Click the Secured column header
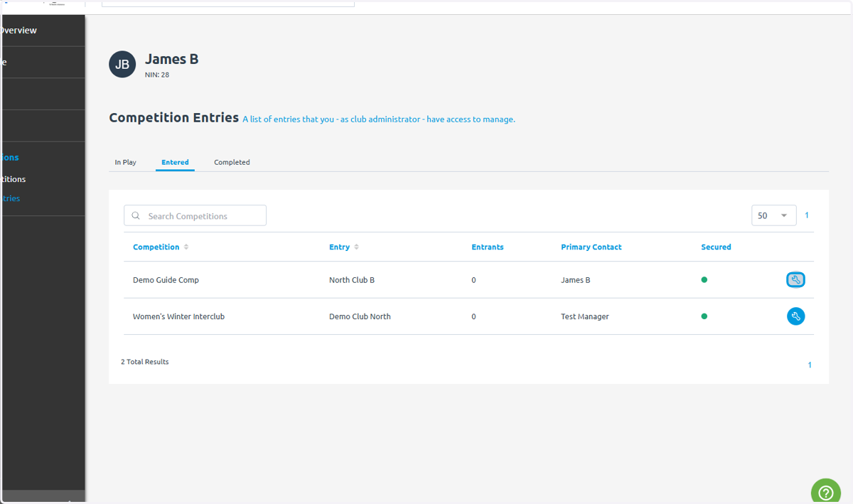 pyautogui.click(x=716, y=247)
